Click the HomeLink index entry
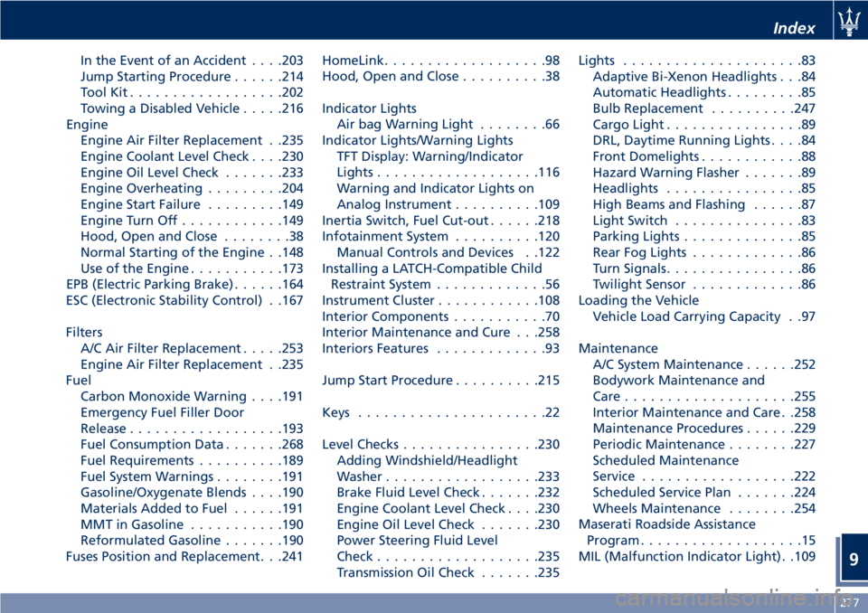Image resolution: width=868 pixels, height=613 pixels. (x=440, y=61)
